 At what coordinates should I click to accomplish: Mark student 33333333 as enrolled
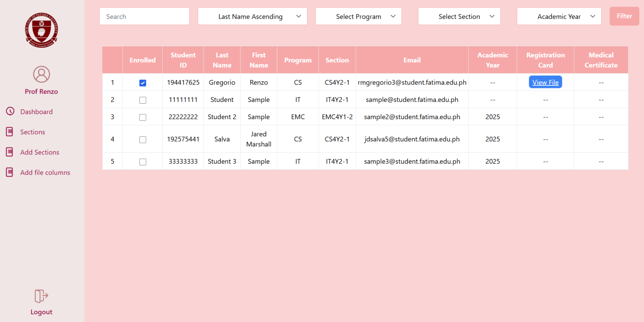143,162
